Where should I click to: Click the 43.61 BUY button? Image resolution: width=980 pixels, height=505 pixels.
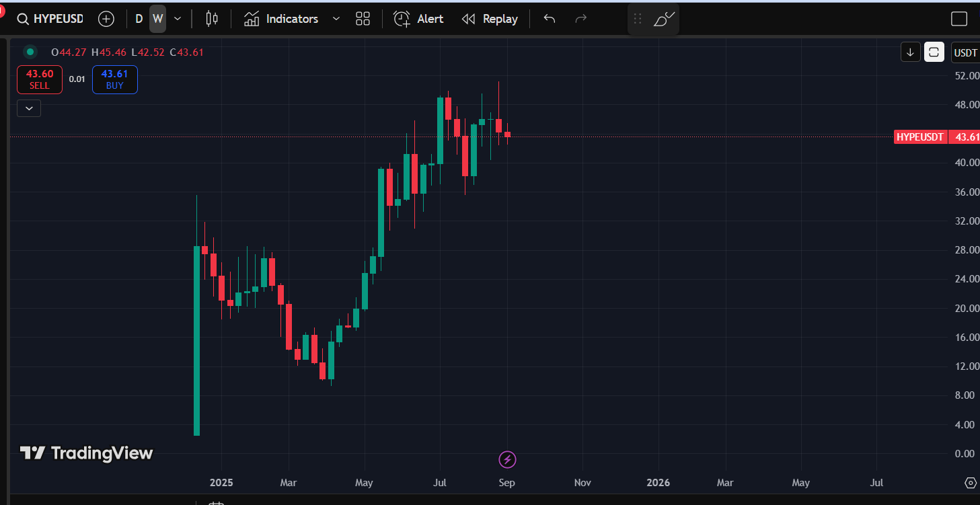pyautogui.click(x=115, y=79)
